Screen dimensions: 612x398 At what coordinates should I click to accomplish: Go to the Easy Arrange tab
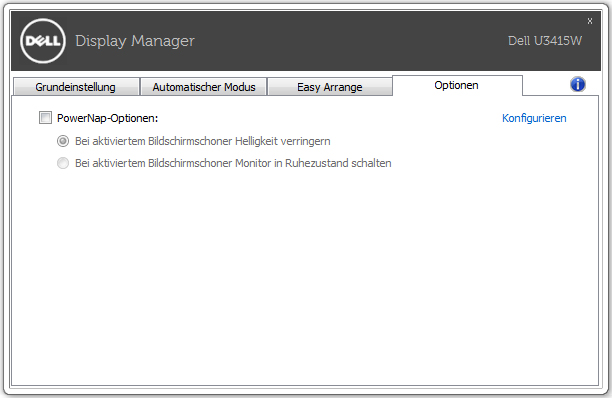(x=330, y=87)
